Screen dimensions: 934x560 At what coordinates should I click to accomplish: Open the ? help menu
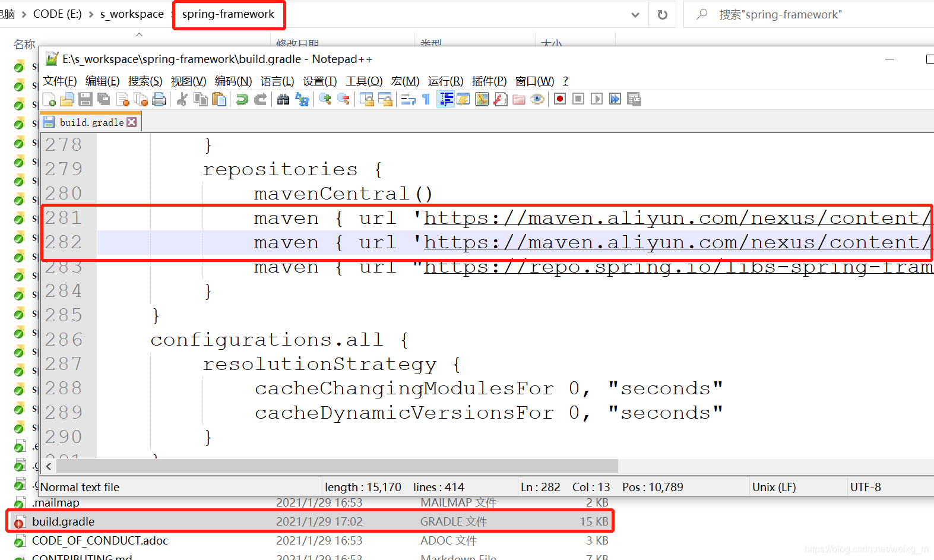click(565, 81)
